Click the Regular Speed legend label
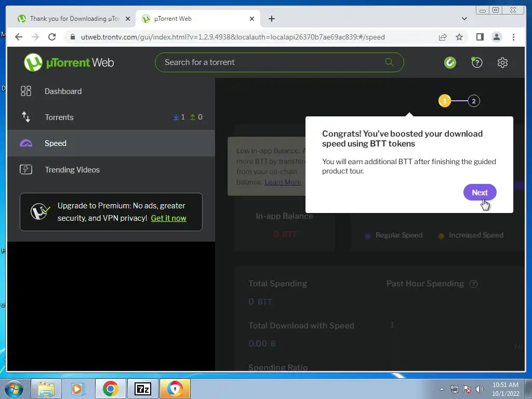This screenshot has width=532, height=399. click(398, 235)
